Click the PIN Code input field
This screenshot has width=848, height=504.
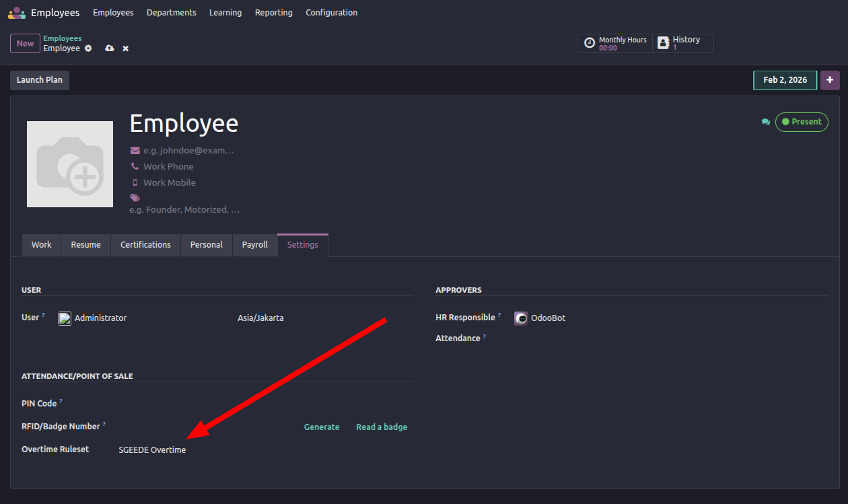point(262,403)
